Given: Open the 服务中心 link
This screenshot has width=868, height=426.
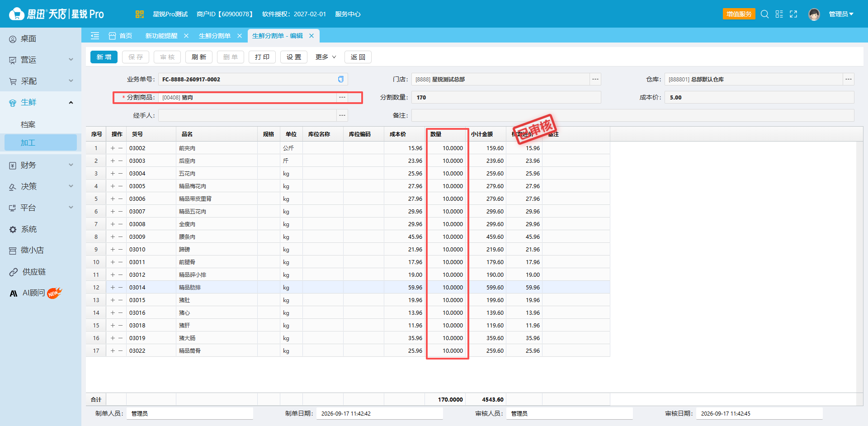Looking at the screenshot, I should 348,14.
